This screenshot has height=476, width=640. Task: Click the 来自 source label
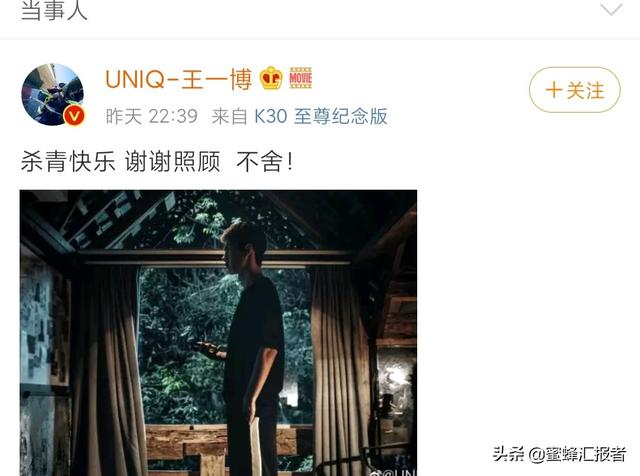pyautogui.click(x=229, y=116)
